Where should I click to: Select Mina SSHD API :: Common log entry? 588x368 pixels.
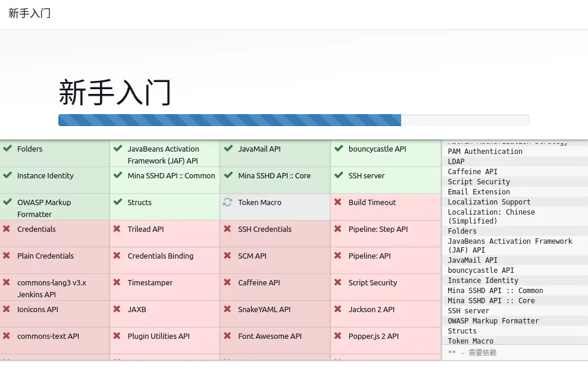[x=495, y=291]
